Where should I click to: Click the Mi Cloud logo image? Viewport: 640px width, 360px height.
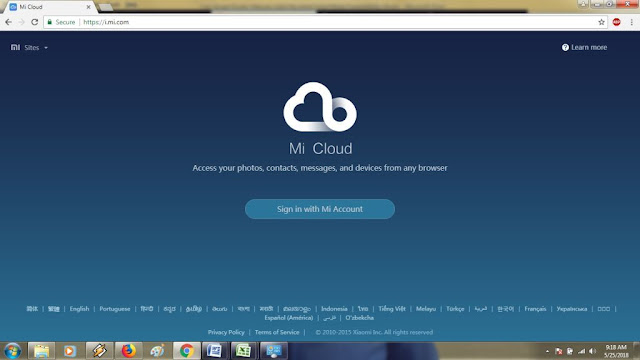pos(320,107)
